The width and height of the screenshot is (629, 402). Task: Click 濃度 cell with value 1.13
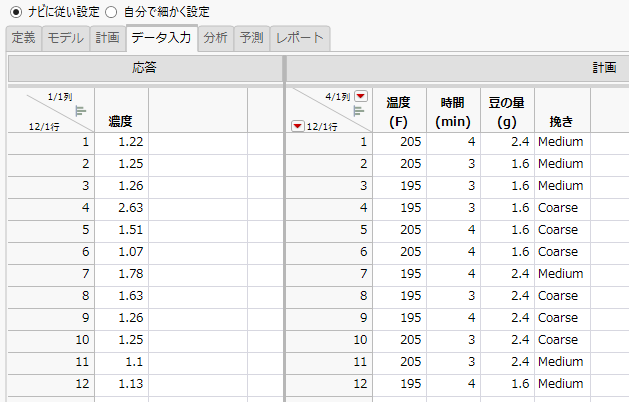click(121, 384)
